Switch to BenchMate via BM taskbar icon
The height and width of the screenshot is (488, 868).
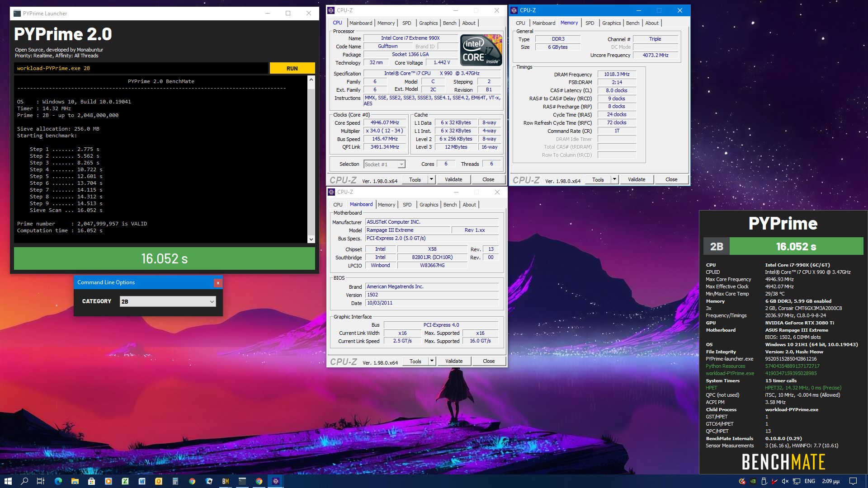225,481
